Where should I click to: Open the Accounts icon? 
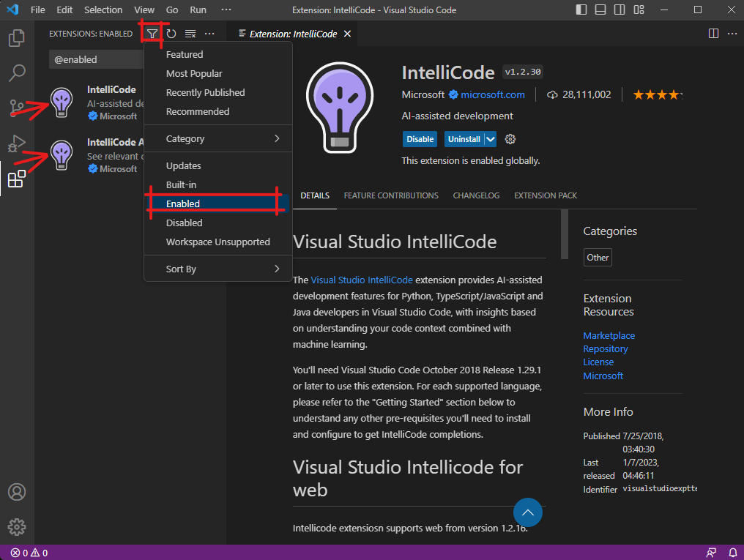pyautogui.click(x=17, y=492)
